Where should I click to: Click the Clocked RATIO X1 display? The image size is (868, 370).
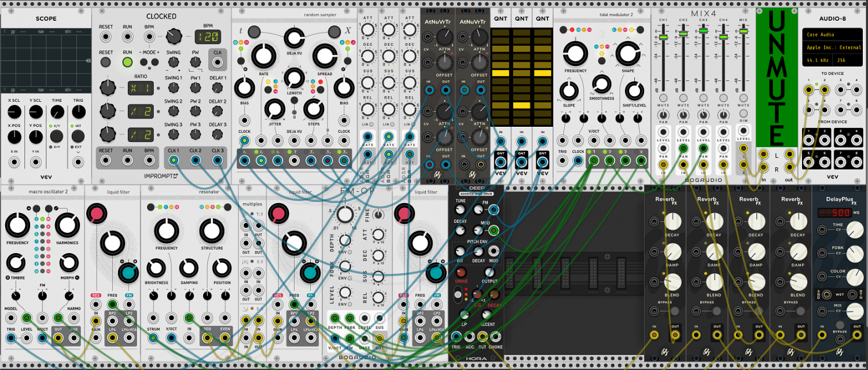click(139, 88)
